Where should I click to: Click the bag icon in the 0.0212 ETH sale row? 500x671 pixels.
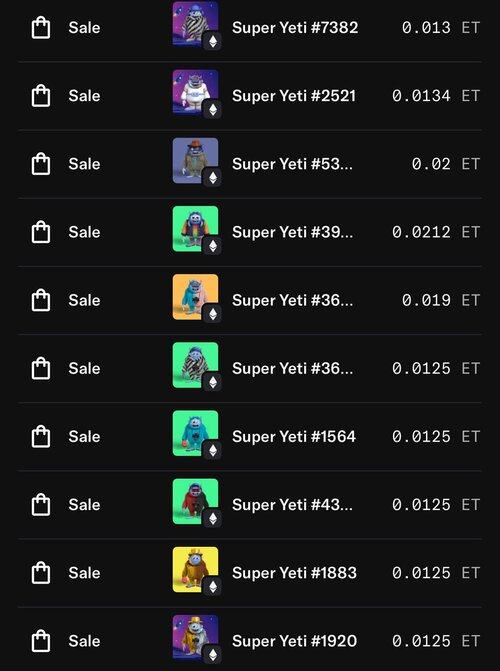click(41, 232)
